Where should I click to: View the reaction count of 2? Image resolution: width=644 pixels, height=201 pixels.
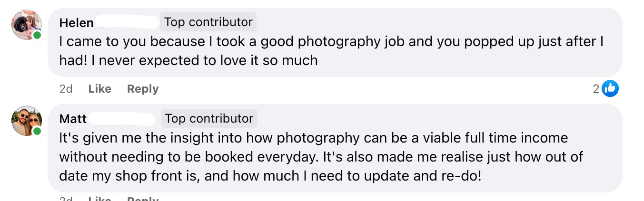click(x=596, y=89)
